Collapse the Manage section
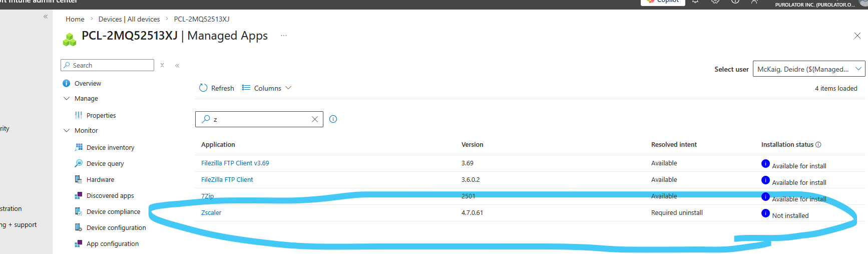Image resolution: width=868 pixels, height=254 pixels. point(67,99)
